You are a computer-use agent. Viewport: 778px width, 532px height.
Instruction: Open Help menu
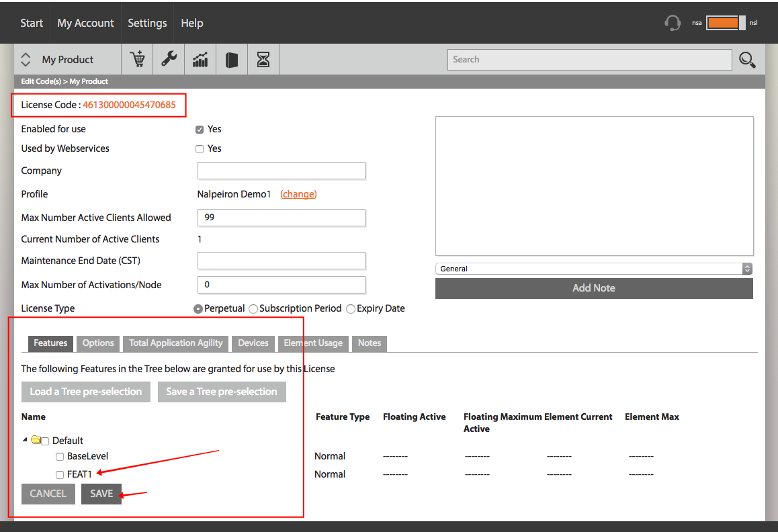(x=192, y=23)
